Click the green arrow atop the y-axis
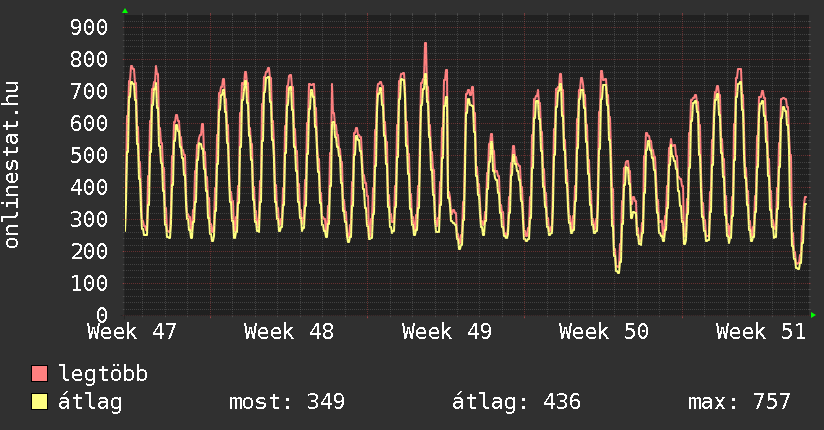 [x=125, y=10]
